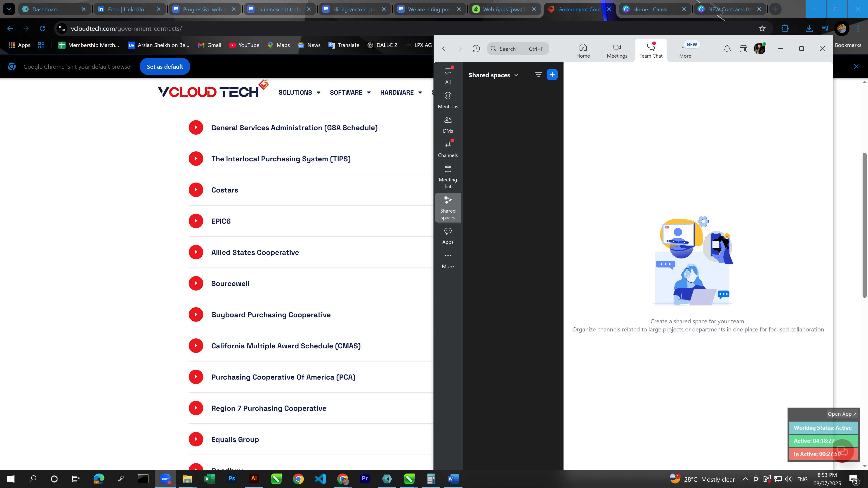Click the filter icon beside Shared spaces
The height and width of the screenshot is (488, 868).
pyautogui.click(x=538, y=75)
